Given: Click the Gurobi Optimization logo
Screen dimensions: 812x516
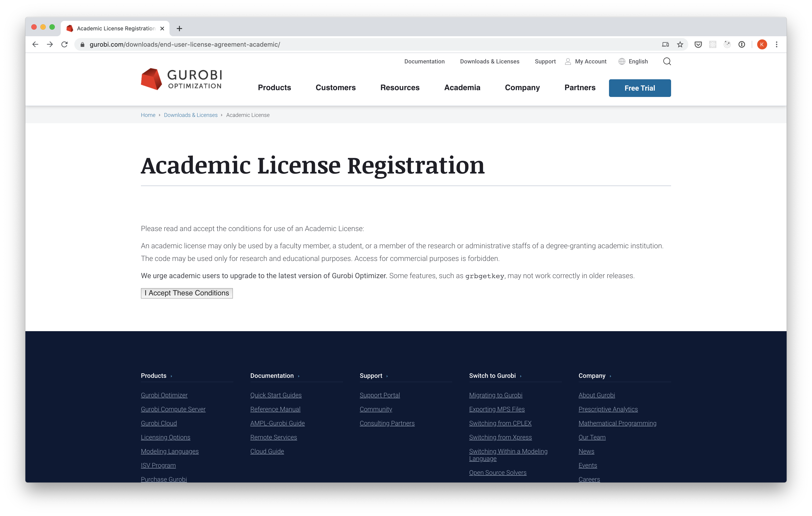Looking at the screenshot, I should [181, 79].
